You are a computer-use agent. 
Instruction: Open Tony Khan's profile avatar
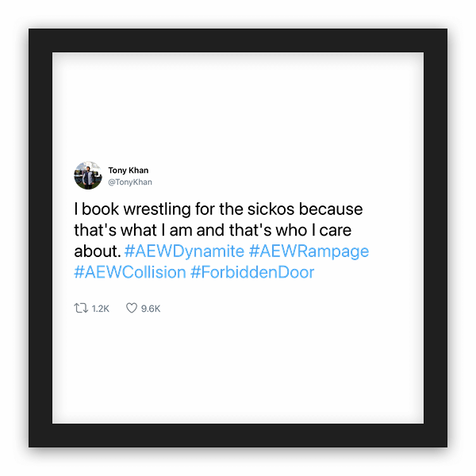point(88,175)
